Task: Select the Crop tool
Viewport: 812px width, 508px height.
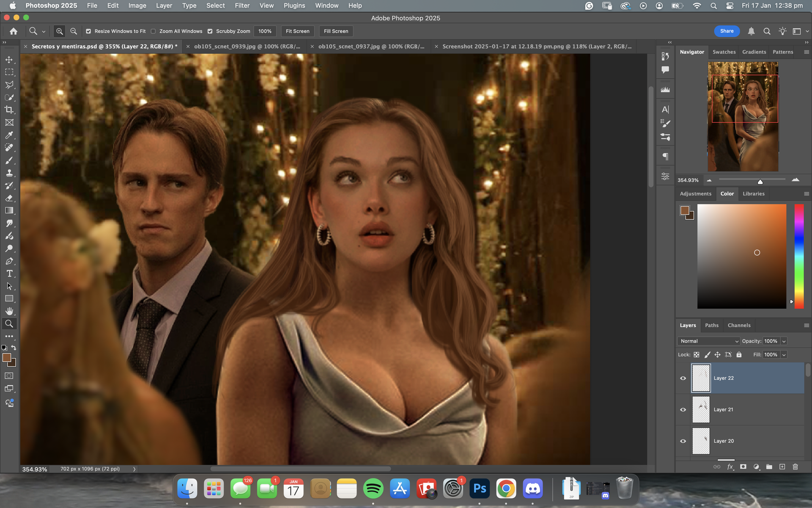Action: 9,110
